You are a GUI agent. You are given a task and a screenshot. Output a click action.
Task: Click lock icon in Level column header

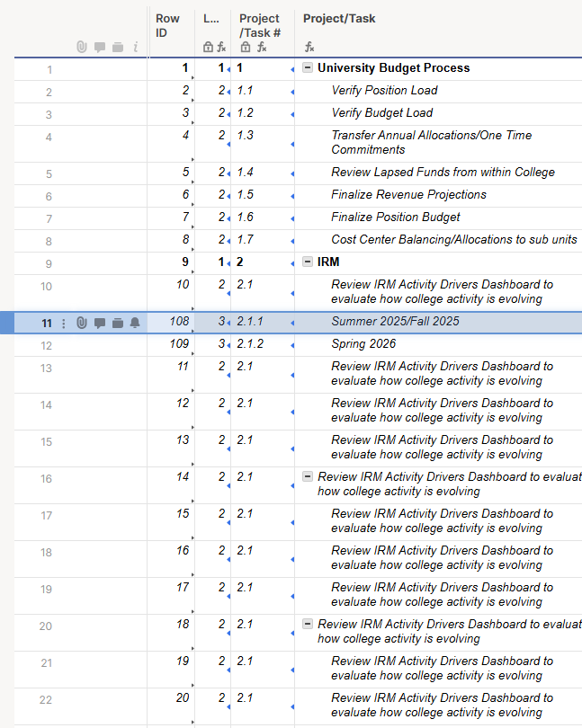click(x=209, y=47)
